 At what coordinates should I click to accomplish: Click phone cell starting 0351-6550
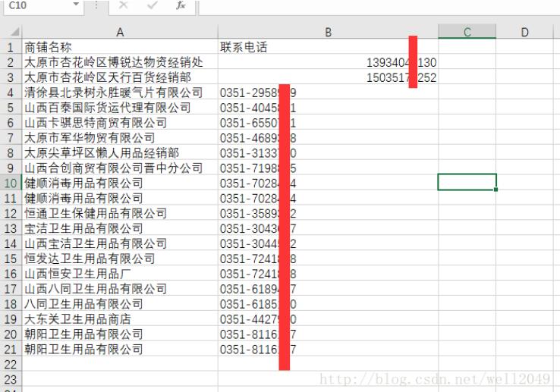pos(329,123)
